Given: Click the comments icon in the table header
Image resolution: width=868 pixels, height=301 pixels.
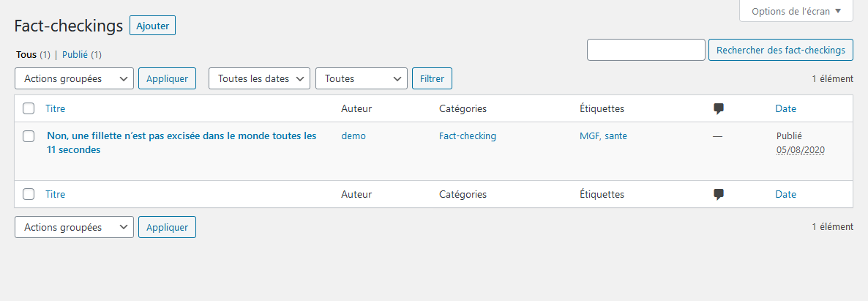Looking at the screenshot, I should pos(719,108).
